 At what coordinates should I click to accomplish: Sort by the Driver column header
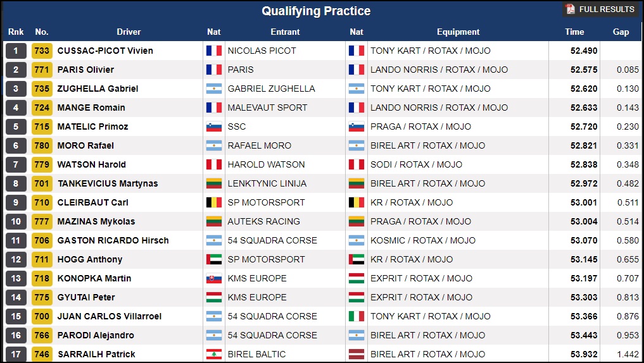point(129,32)
